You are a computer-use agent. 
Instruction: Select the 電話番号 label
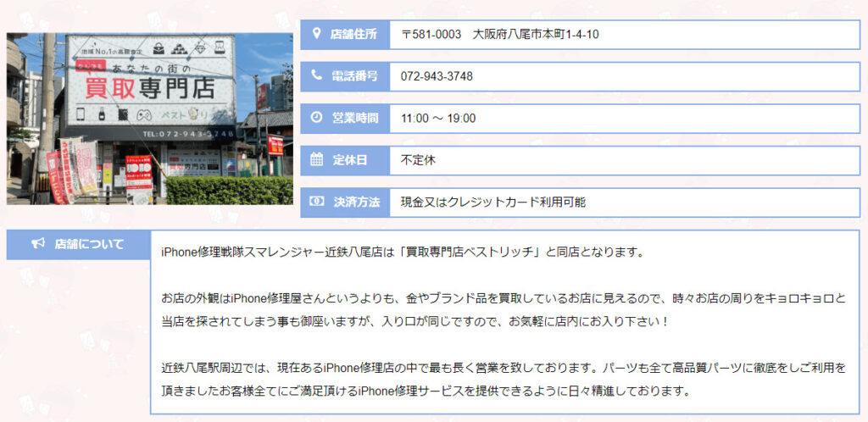click(x=353, y=76)
